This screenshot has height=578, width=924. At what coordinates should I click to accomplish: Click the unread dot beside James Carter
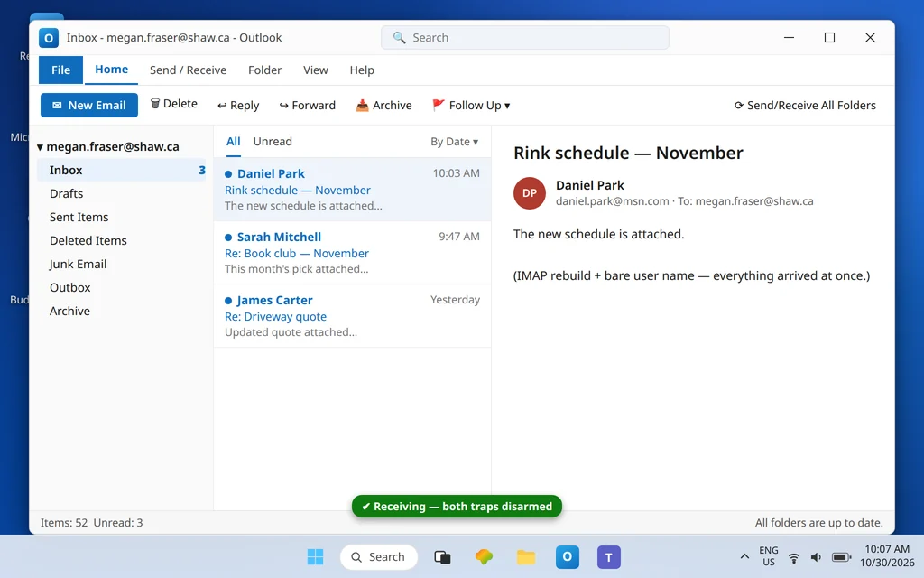tap(228, 301)
